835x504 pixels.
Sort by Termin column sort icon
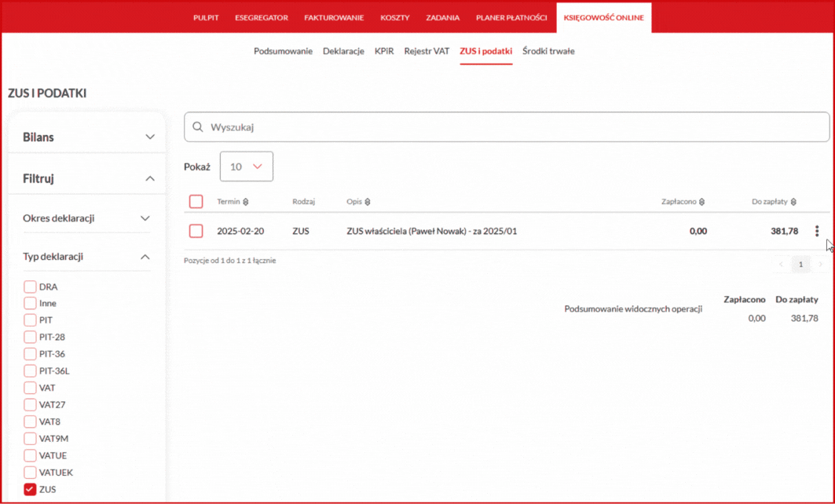pos(246,202)
